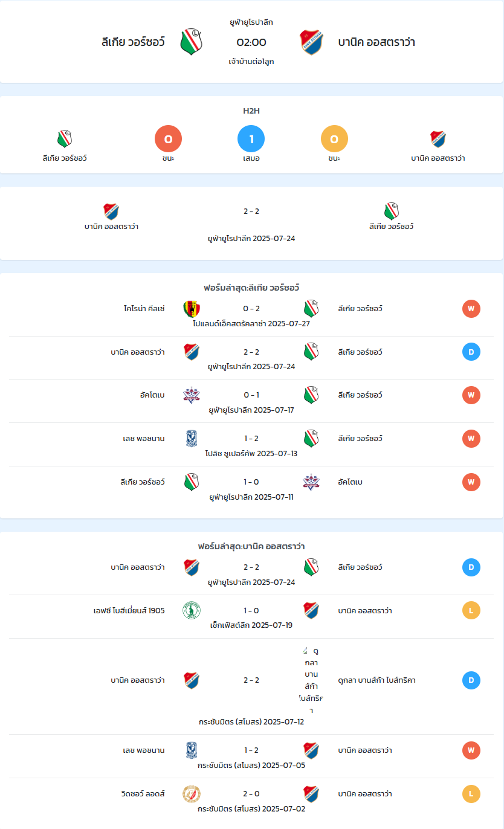Click Banik Ostrava crest in match header
The height and width of the screenshot is (829, 504).
click(x=311, y=42)
